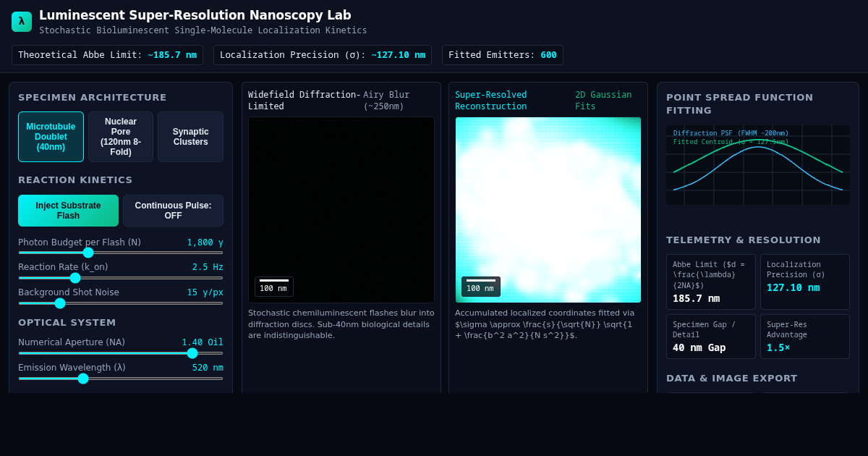Click the Abbe Limit 185.7 nm telemetry card
This screenshot has width=868, height=456.
[711, 282]
